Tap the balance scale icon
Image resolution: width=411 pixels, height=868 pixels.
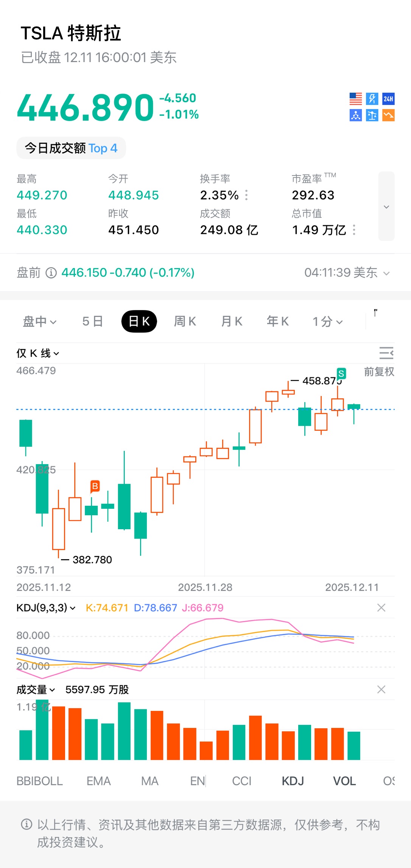372,115
